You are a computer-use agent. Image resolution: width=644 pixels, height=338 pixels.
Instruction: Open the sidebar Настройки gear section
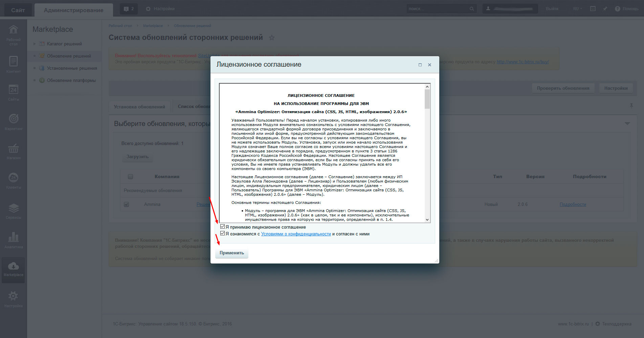click(x=14, y=299)
